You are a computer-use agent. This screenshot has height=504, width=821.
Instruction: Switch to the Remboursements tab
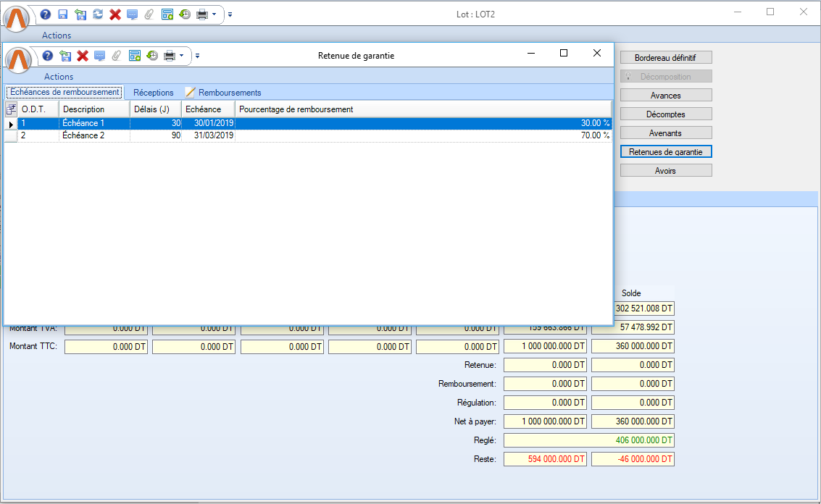pyautogui.click(x=229, y=93)
